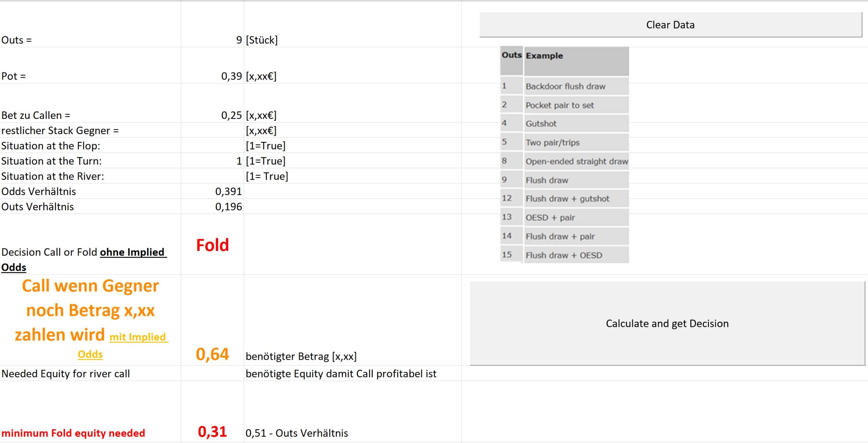Select the Outs value cell showing 9
This screenshot has height=443, width=868.
click(x=213, y=40)
